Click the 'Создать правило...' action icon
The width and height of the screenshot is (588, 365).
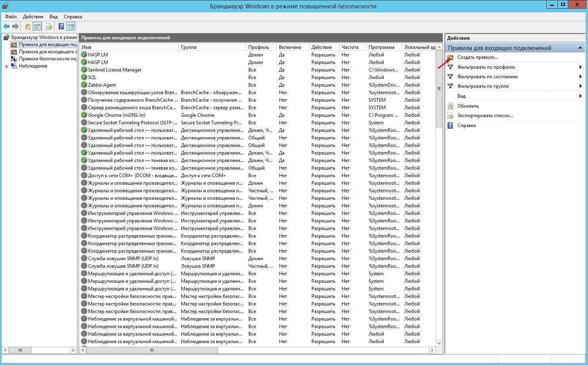(450, 57)
